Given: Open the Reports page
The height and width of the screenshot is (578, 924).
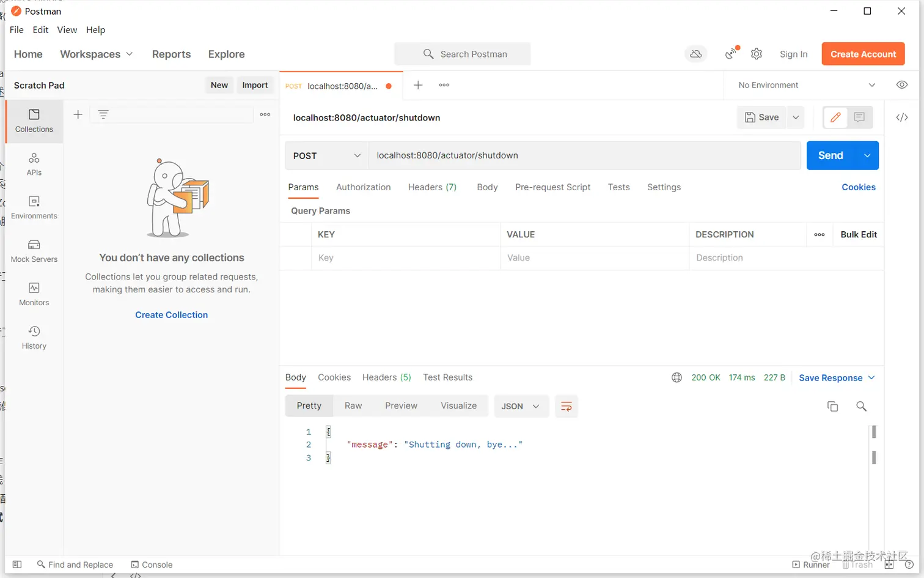Looking at the screenshot, I should click(x=171, y=54).
